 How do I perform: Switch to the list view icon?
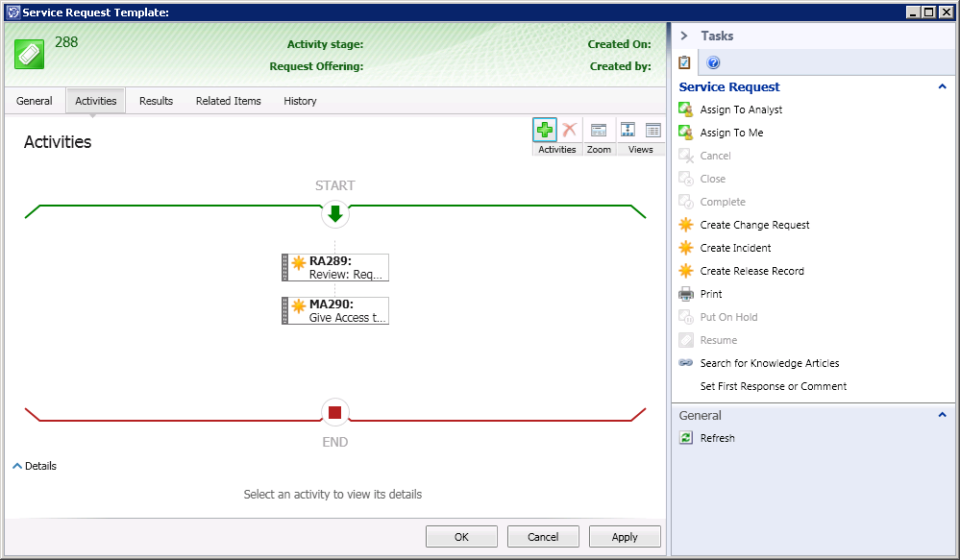[x=653, y=131]
